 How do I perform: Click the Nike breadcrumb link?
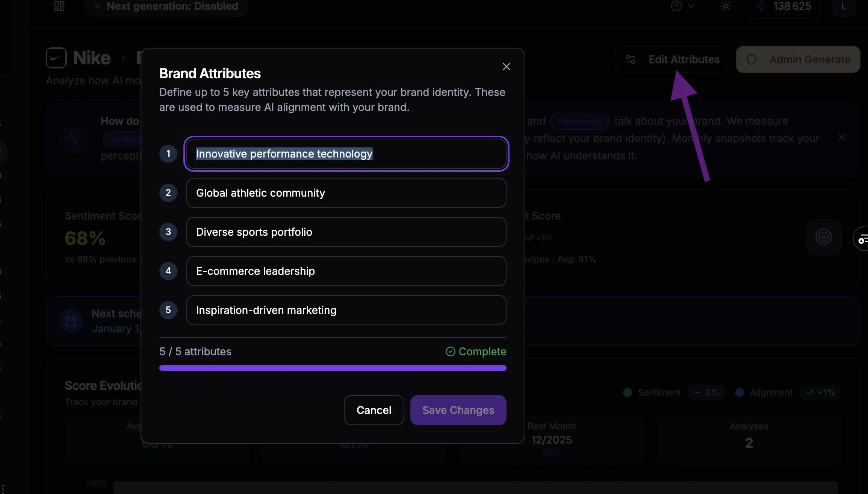click(x=92, y=58)
